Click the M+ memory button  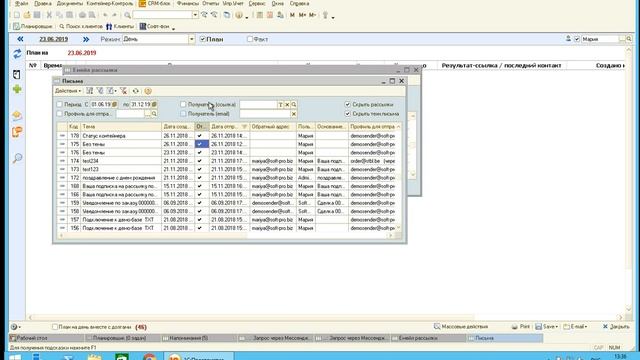pyautogui.click(x=302, y=15)
